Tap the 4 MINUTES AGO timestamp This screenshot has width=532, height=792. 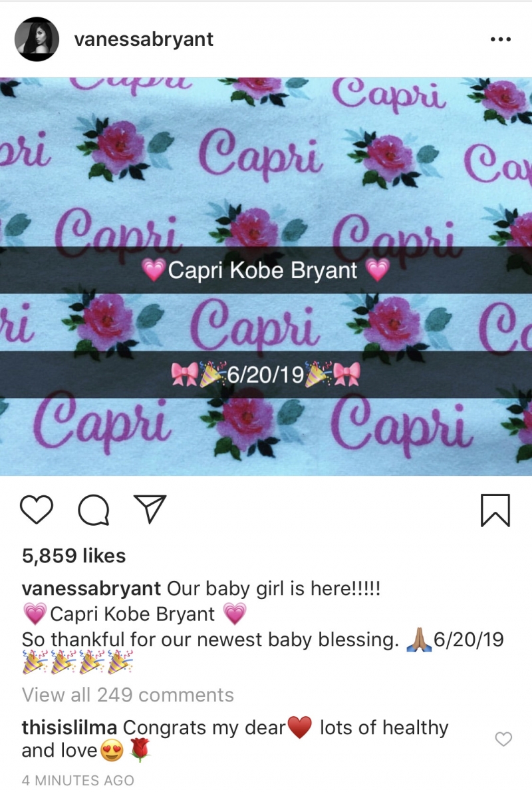pyautogui.click(x=78, y=780)
